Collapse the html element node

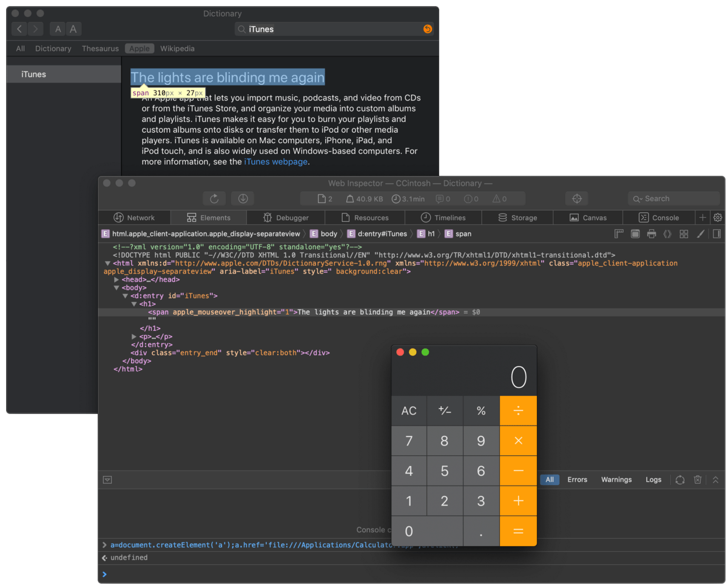[108, 264]
